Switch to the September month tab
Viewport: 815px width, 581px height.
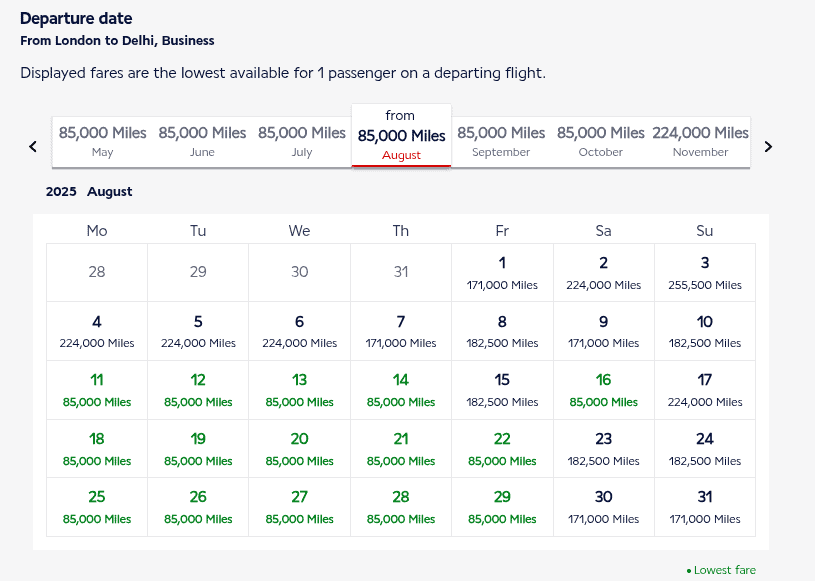[x=500, y=141]
